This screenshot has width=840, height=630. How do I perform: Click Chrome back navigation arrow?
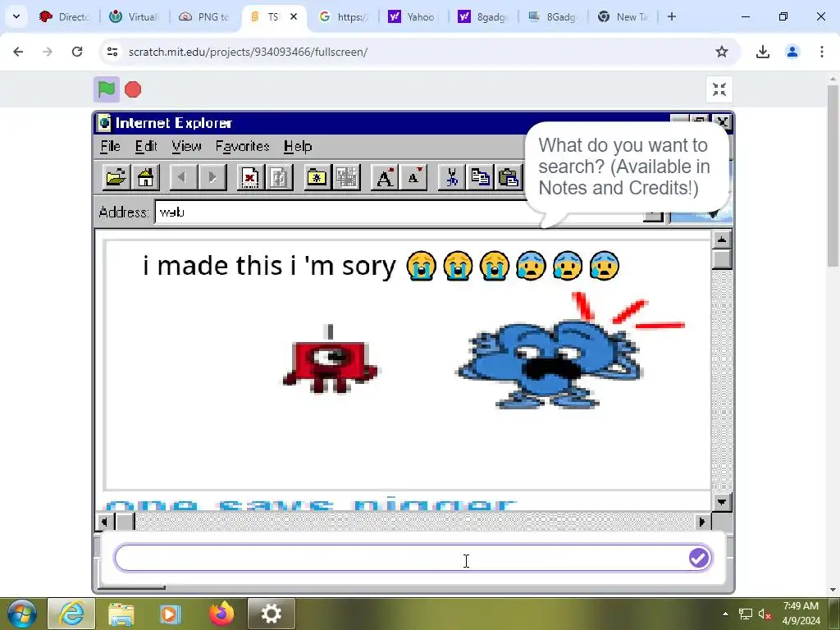point(18,52)
